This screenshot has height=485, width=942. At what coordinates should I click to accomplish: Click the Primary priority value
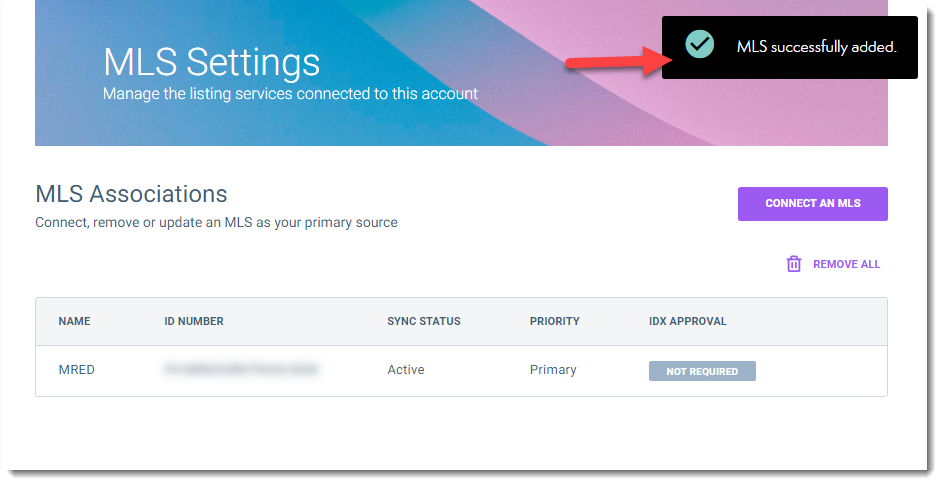coord(553,370)
